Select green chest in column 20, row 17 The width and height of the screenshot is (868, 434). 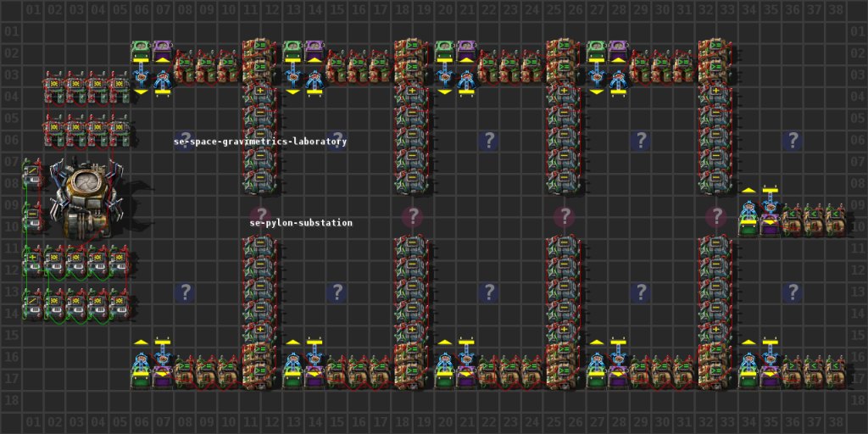[445, 379]
